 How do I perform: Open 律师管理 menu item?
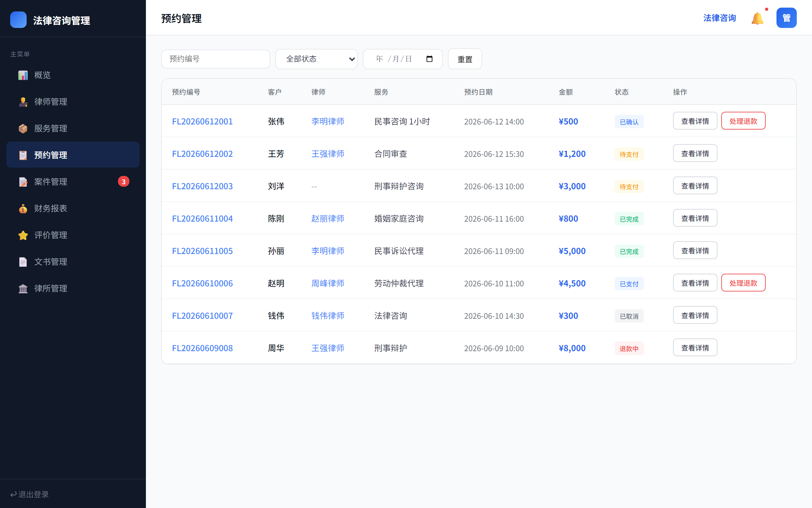tap(73, 102)
